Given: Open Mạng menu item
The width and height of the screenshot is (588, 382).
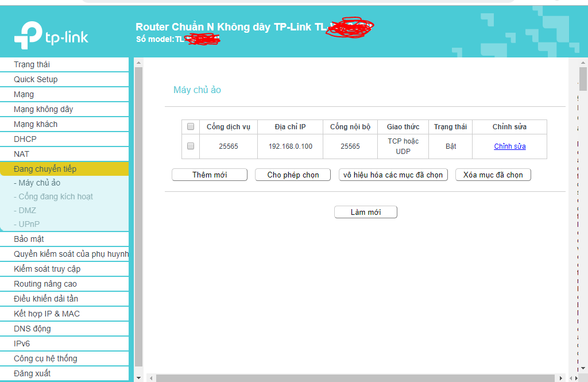Looking at the screenshot, I should 64,95.
